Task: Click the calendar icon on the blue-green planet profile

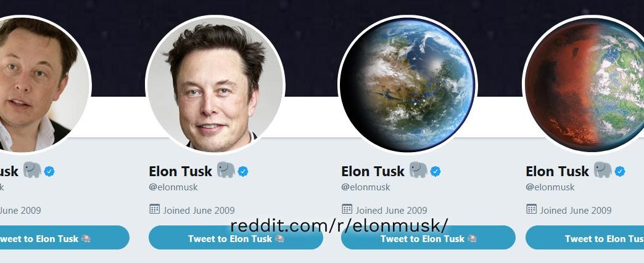Action: tap(347, 209)
